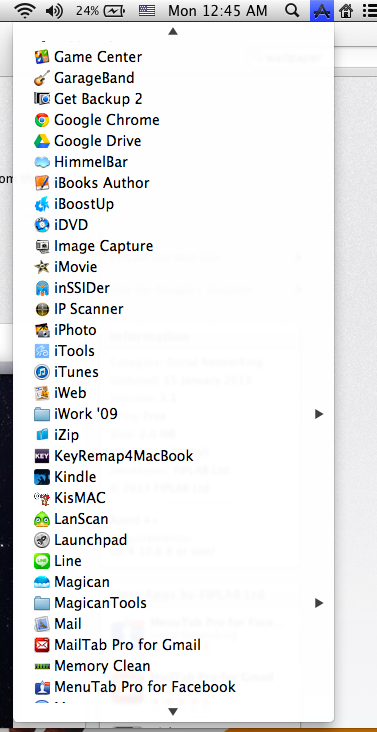This screenshot has height=732, width=377.
Task: Click the Line green chat icon
Action: [42, 561]
